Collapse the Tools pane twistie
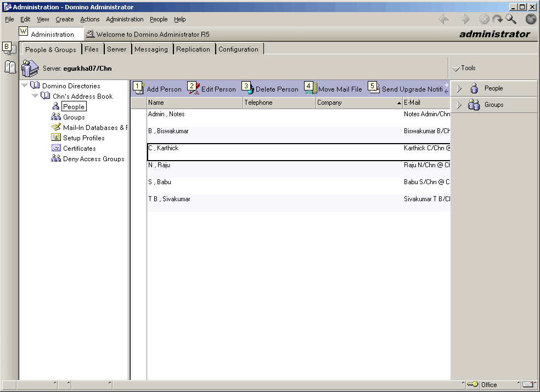The width and height of the screenshot is (540, 392). tap(455, 69)
